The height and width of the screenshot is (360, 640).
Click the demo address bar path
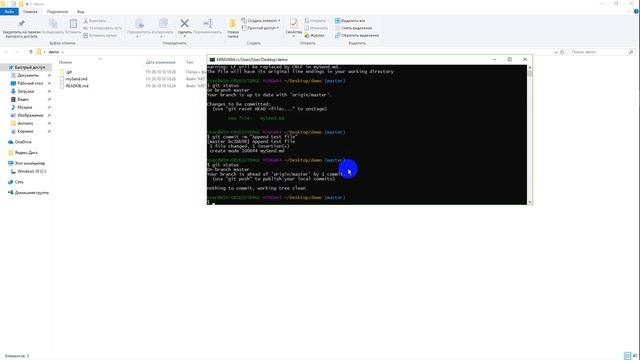pos(54,52)
